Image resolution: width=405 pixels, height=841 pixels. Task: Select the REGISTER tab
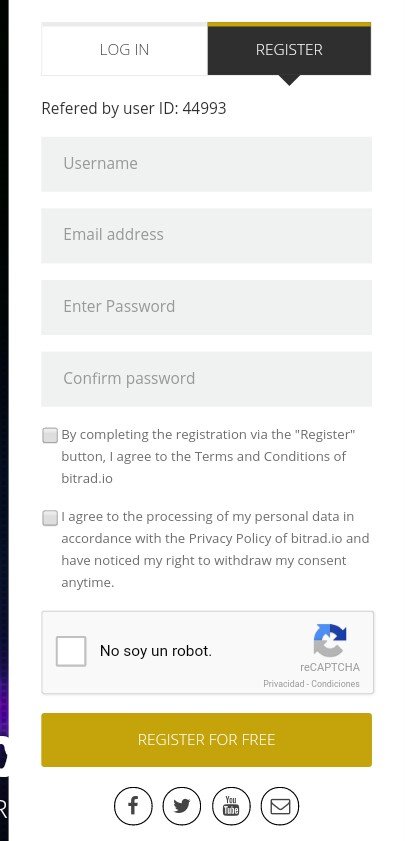289,50
